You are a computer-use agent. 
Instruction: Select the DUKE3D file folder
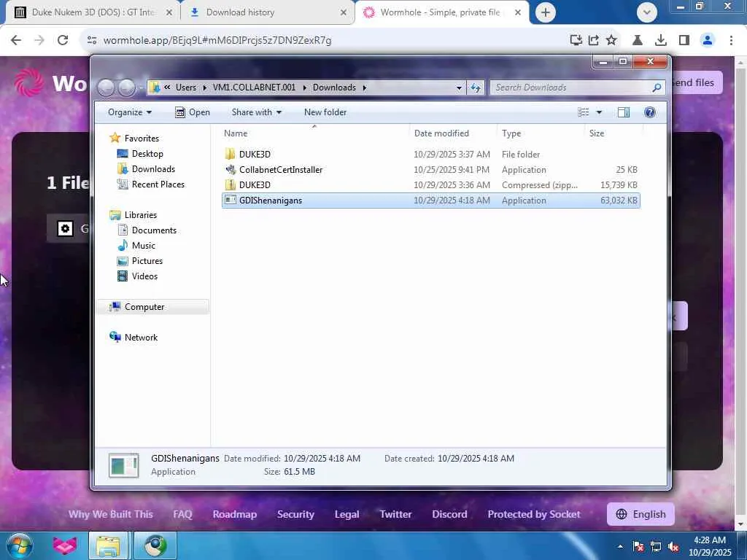(430, 155)
